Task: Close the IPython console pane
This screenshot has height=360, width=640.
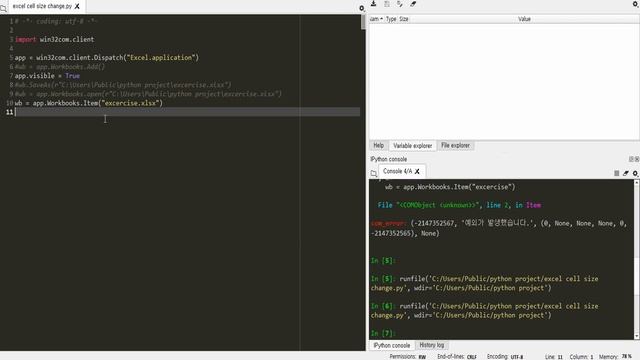Action: click(637, 159)
